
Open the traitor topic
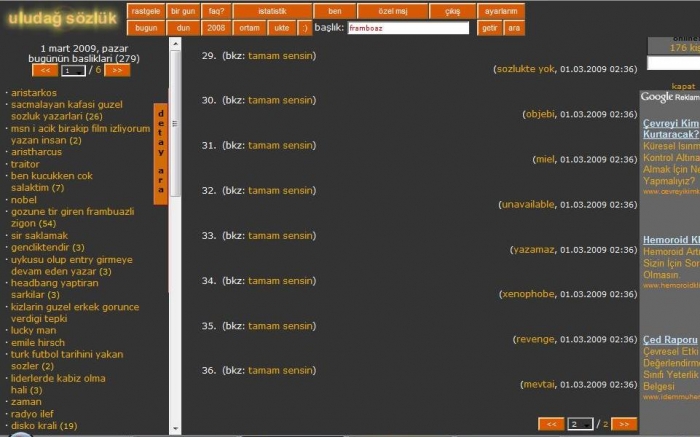click(x=25, y=164)
